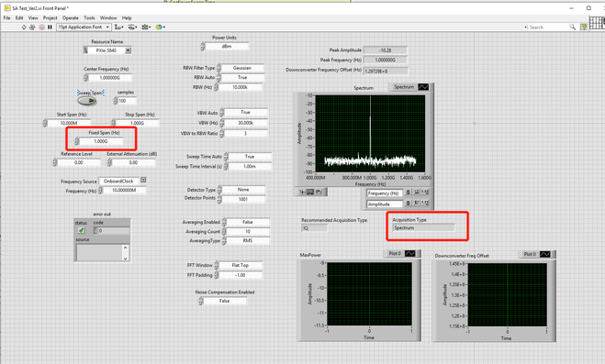Click the Downconverter Freq Offset Plot 0 legend sample
The height and width of the screenshot is (364, 605).
coord(545,254)
